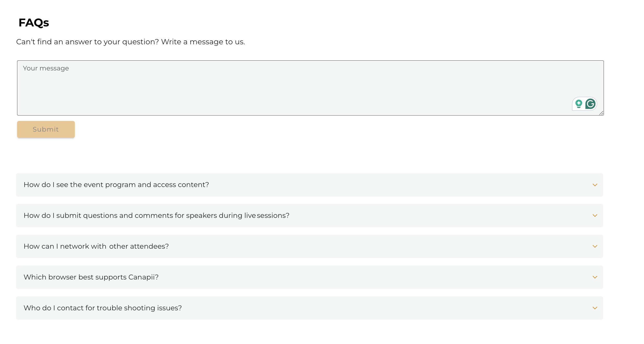This screenshot has width=644, height=344.
Task: Open chevron for browser support FAQ
Action: 595,277
